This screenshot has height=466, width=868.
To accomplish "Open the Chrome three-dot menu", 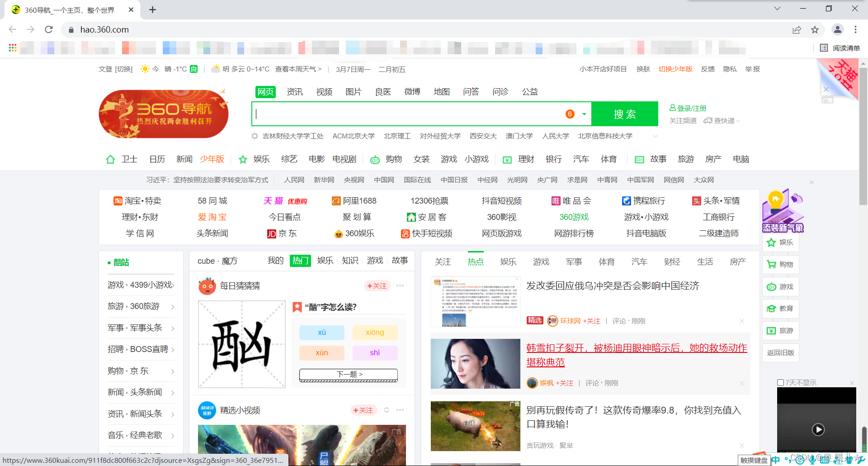I will [855, 29].
